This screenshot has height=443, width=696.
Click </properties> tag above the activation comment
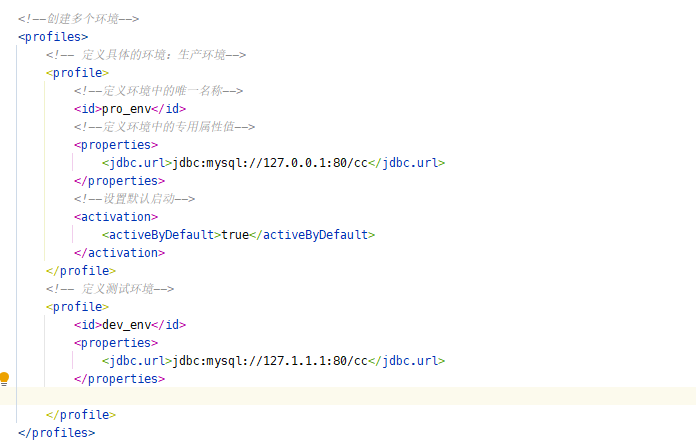(x=120, y=181)
